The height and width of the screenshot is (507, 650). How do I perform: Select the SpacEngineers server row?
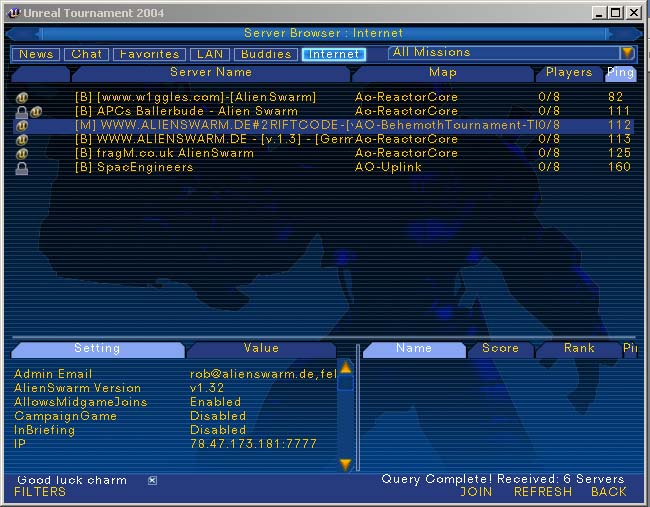[x=323, y=167]
